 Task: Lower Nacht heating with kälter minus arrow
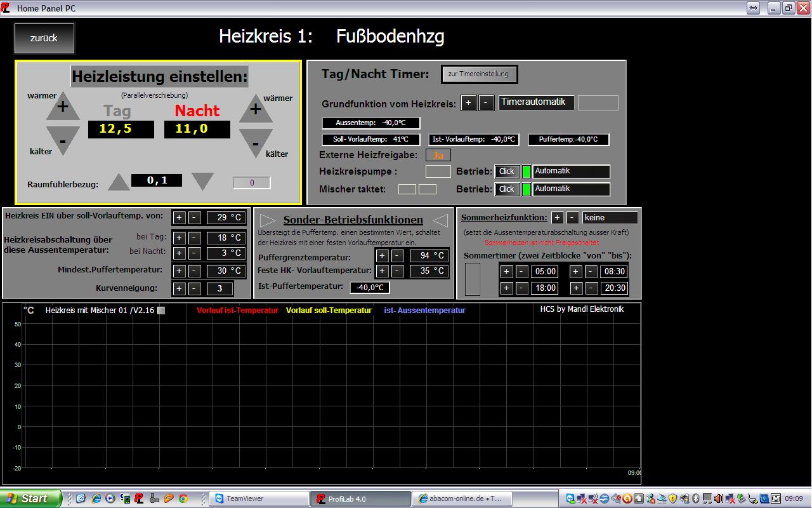(256, 144)
